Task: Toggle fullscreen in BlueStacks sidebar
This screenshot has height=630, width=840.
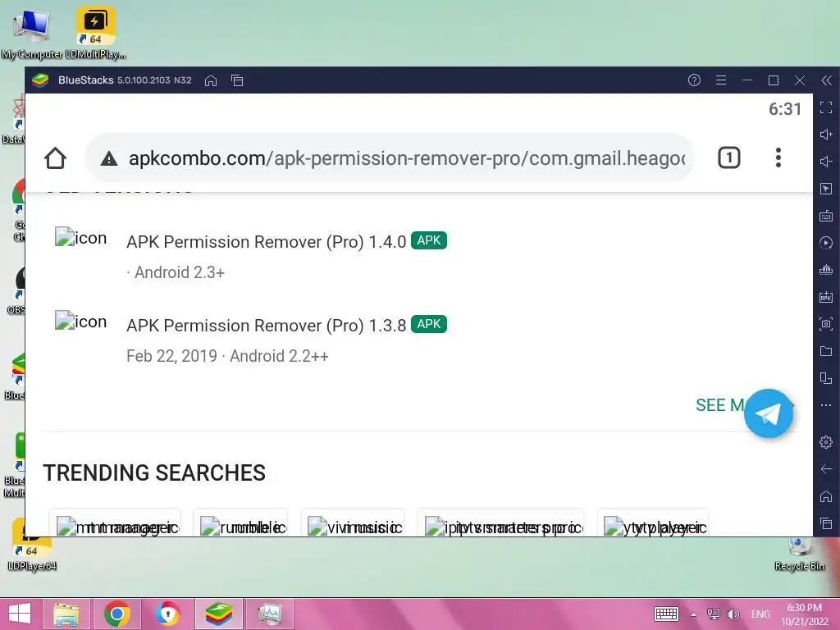Action: [826, 107]
